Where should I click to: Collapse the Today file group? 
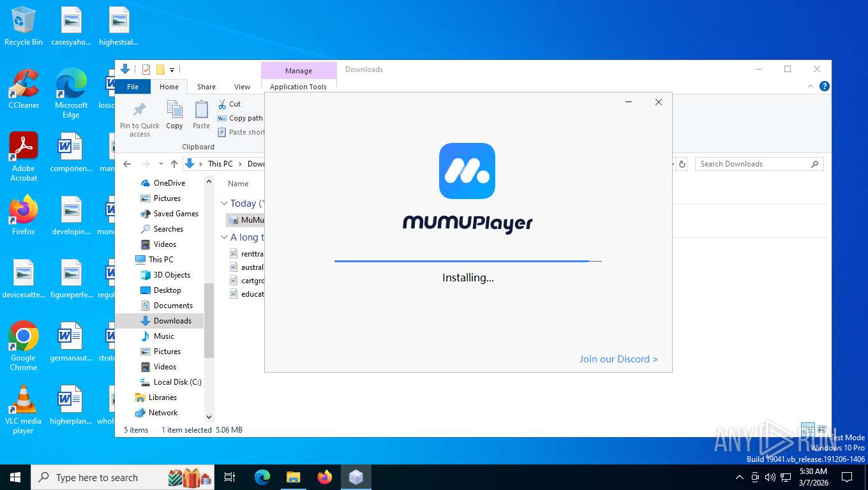tap(224, 204)
